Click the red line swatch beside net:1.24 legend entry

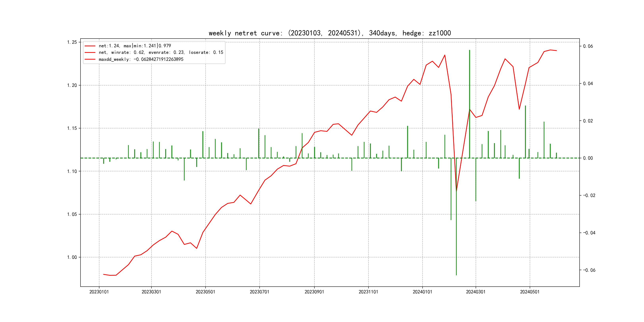click(90, 46)
